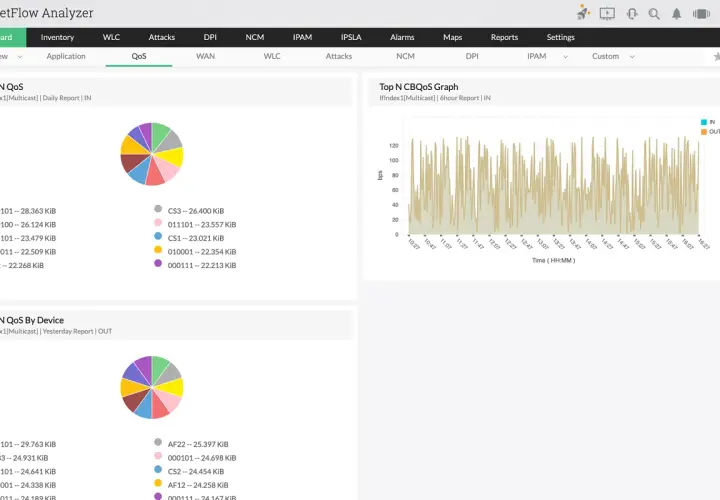This screenshot has width=720, height=500.
Task: Click the support headset icon
Action: coord(632,14)
